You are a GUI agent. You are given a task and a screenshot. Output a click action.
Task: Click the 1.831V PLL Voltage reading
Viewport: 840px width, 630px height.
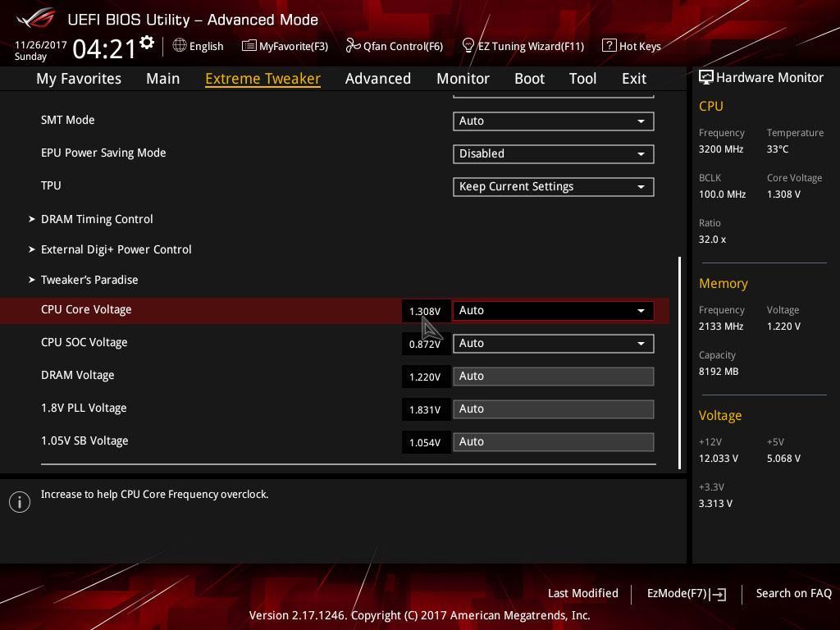[x=425, y=410]
